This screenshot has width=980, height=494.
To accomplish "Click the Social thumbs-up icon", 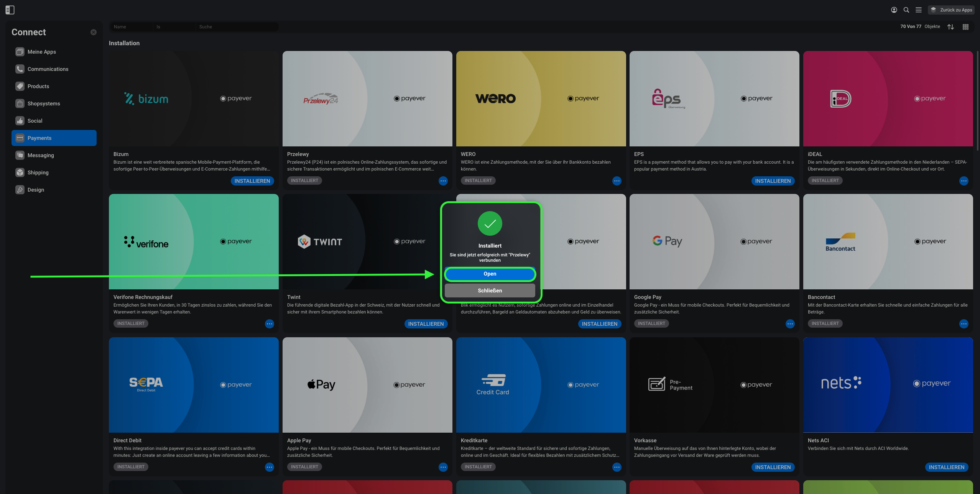I will [x=20, y=121].
